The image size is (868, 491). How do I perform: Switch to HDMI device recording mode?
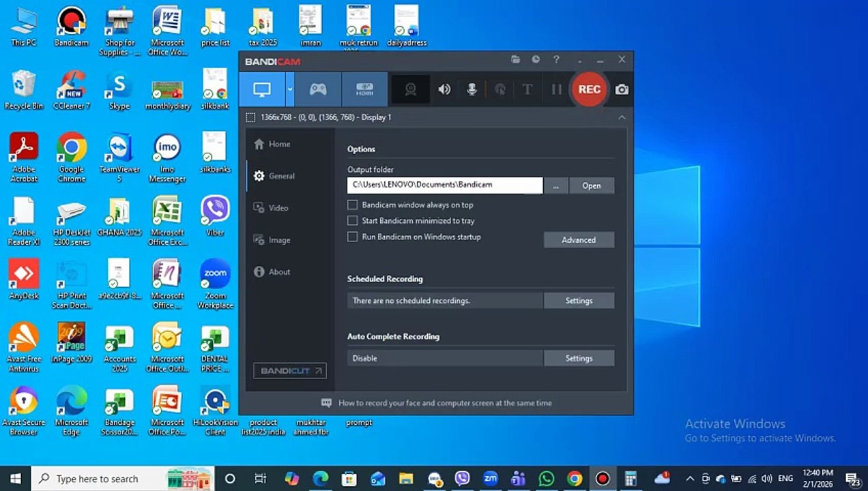point(364,89)
